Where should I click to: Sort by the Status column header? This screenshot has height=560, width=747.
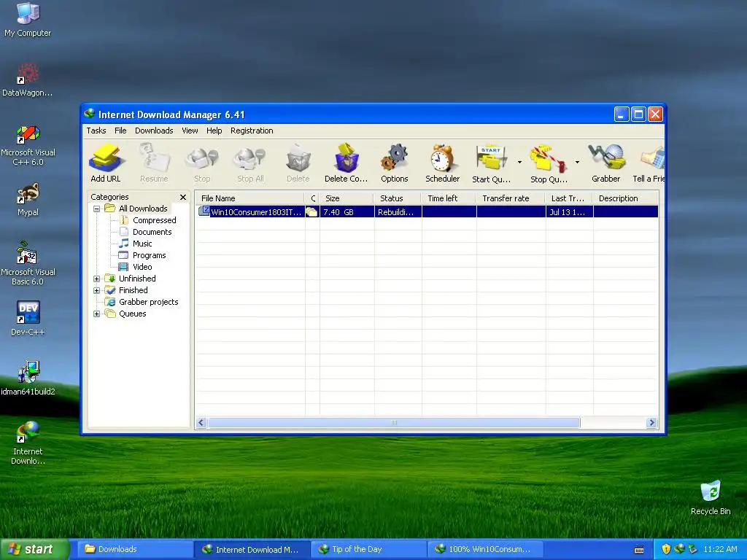click(x=398, y=198)
